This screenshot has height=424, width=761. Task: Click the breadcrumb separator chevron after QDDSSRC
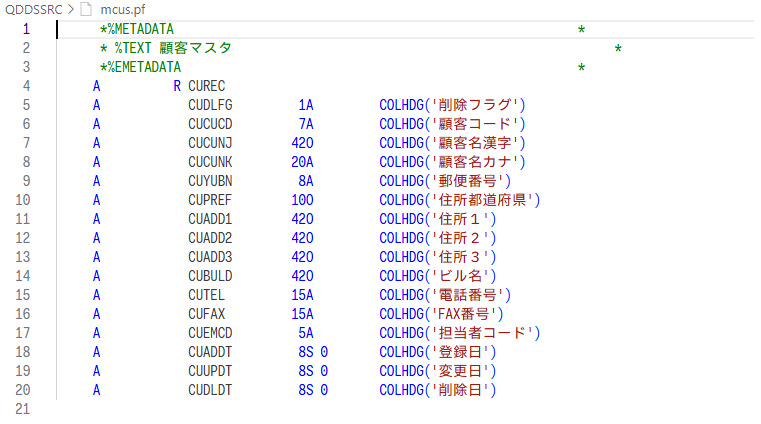(69, 9)
